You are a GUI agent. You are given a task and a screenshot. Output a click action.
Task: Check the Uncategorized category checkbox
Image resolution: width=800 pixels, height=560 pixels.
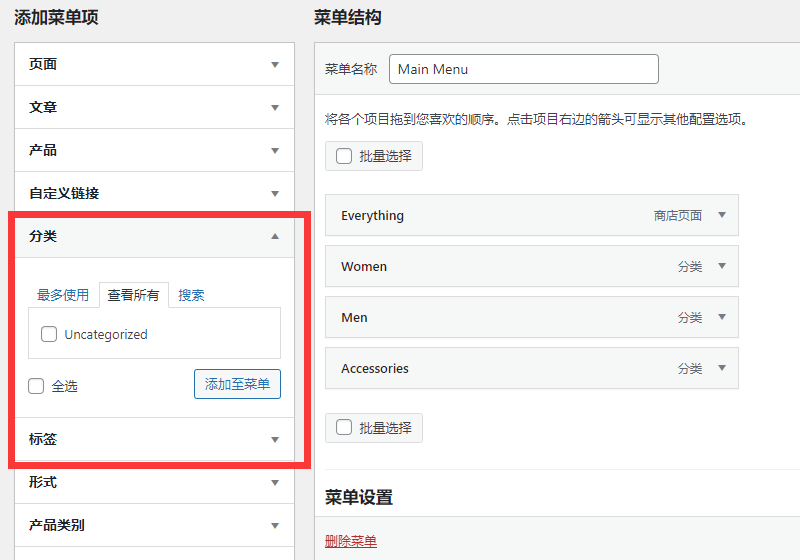pos(49,335)
